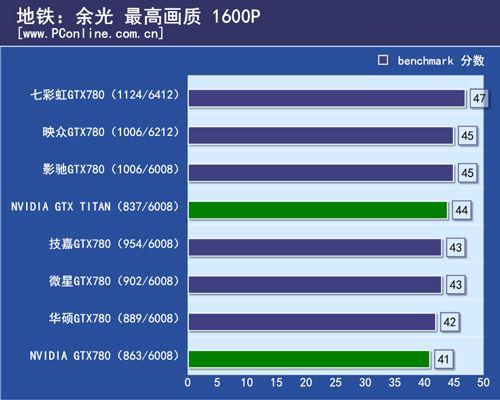Click the x-axis tick label 15
The image size is (500, 400).
pyautogui.click(x=276, y=382)
